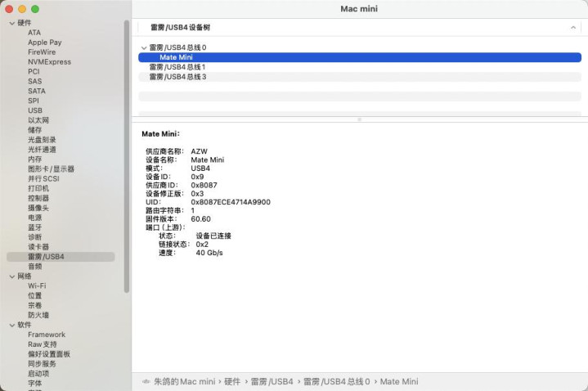Viewport: 588px width, 391px height.
Task: Click 硬件 in the path bar
Action: coord(232,382)
